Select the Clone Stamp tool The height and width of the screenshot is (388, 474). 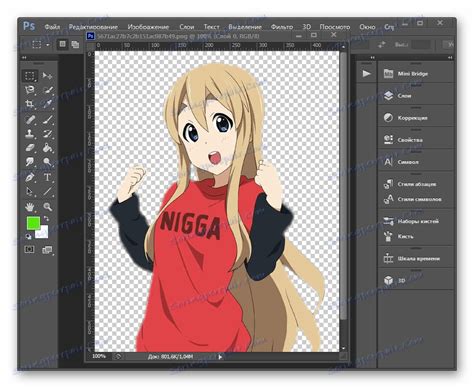point(30,133)
